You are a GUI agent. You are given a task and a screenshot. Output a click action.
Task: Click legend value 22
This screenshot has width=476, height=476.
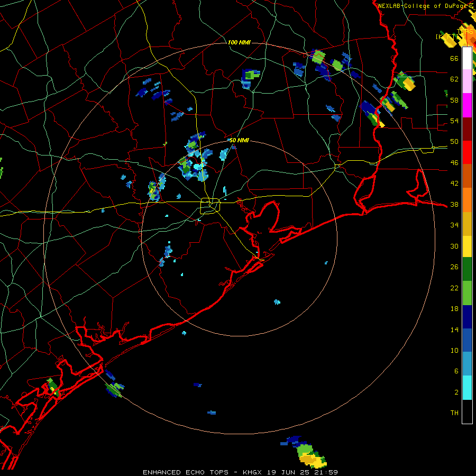click(454, 288)
